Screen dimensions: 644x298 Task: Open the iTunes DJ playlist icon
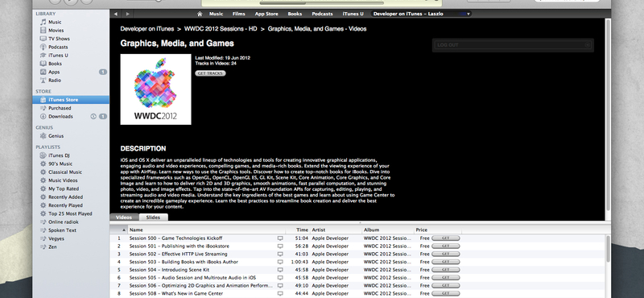pos(43,155)
